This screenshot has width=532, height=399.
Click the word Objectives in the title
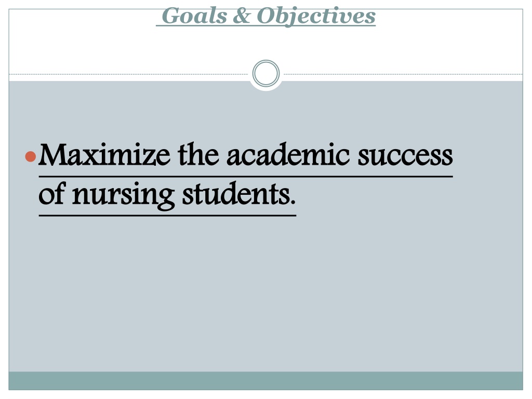pos(316,16)
